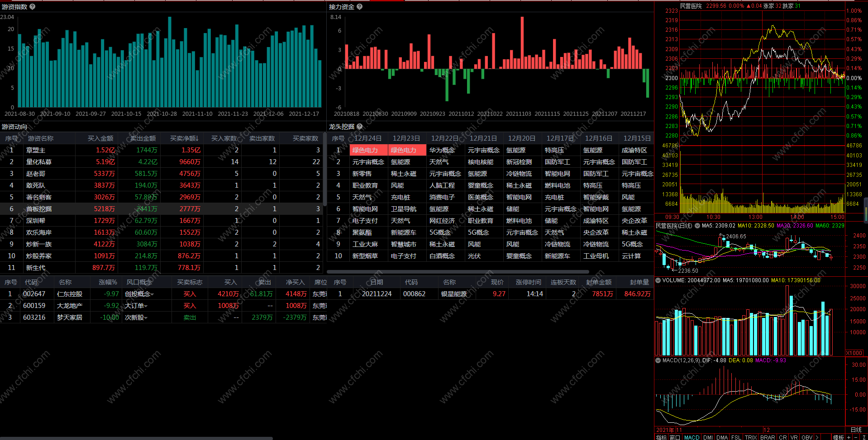The width and height of the screenshot is (868, 440).
Task: Switch to the DMI indicator tab
Action: tap(708, 437)
